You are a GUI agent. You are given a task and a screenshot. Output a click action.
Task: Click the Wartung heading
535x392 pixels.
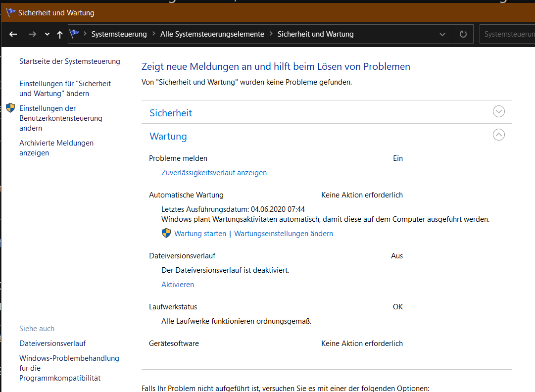[x=168, y=137]
